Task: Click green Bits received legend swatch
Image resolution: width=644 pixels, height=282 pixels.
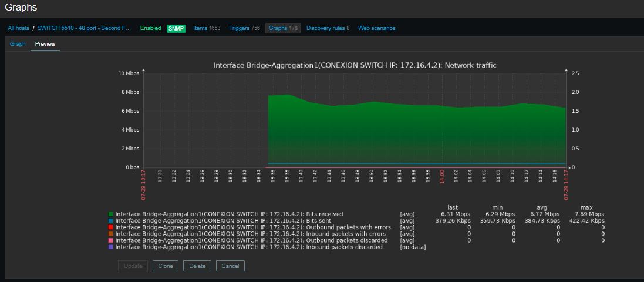Action: 110,214
